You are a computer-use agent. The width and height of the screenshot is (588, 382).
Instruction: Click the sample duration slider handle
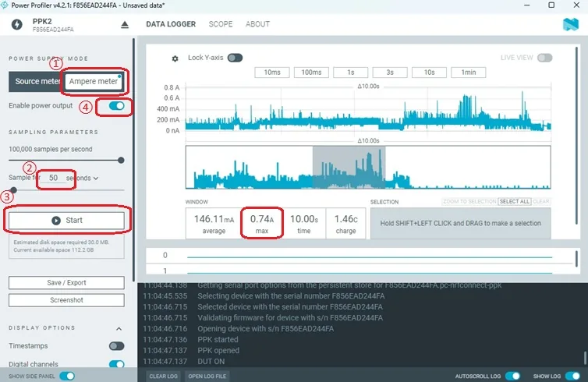(x=13, y=190)
